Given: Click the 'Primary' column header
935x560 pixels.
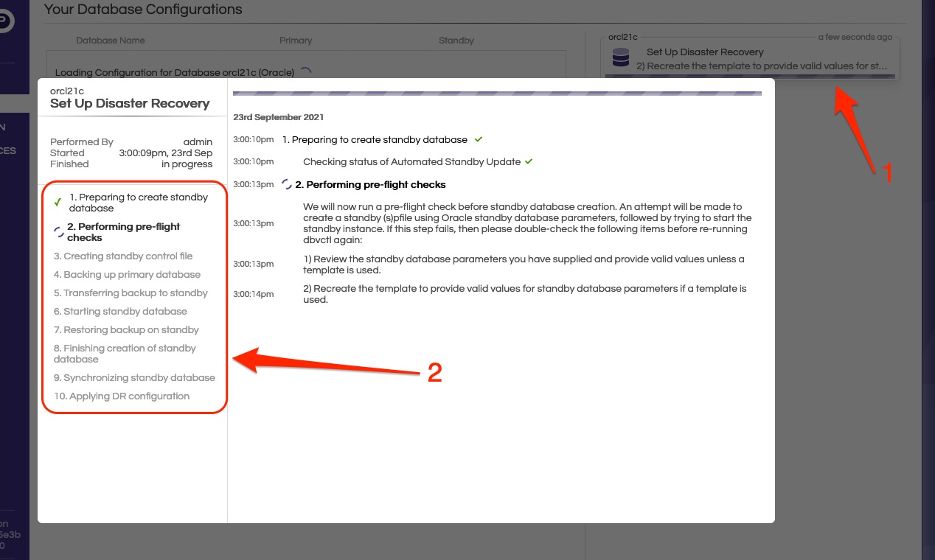Looking at the screenshot, I should (x=296, y=41).
